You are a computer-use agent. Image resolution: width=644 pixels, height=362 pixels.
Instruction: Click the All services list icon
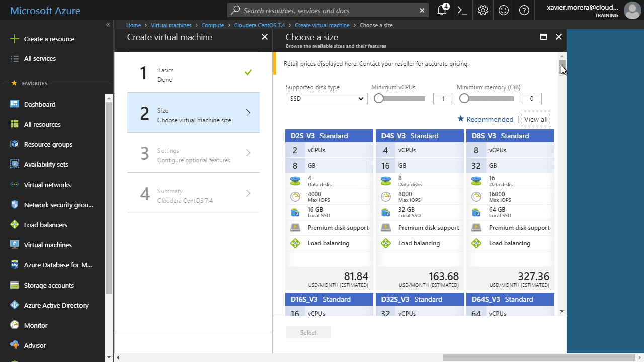(15, 59)
